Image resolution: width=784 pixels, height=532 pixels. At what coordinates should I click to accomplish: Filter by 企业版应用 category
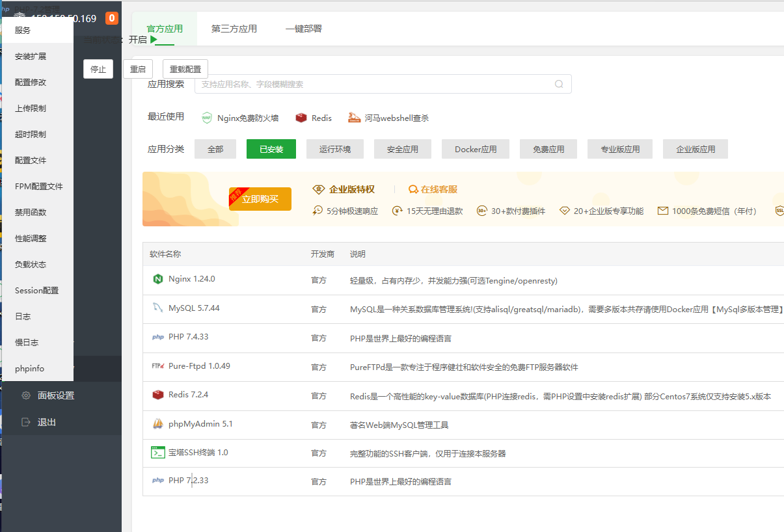(x=696, y=149)
